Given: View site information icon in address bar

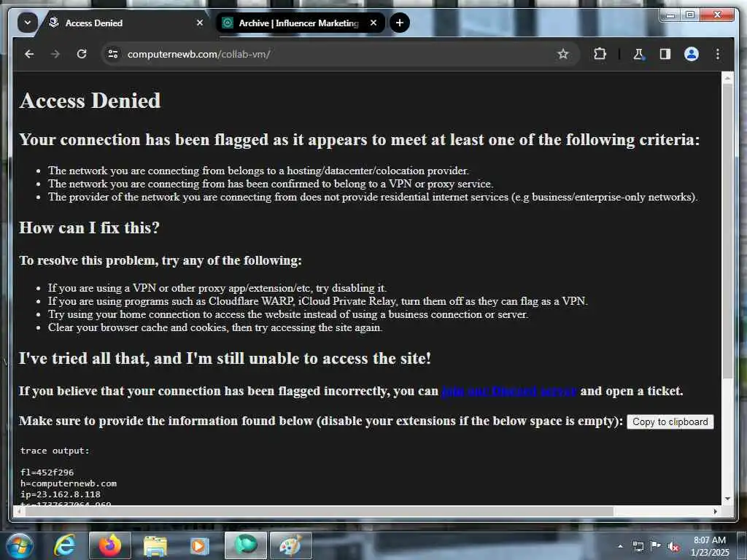Looking at the screenshot, I should tap(113, 54).
